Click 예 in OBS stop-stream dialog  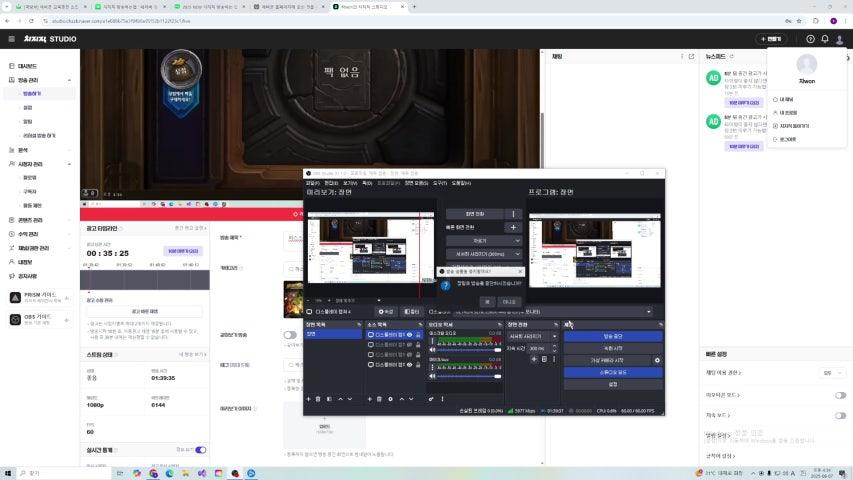[487, 301]
